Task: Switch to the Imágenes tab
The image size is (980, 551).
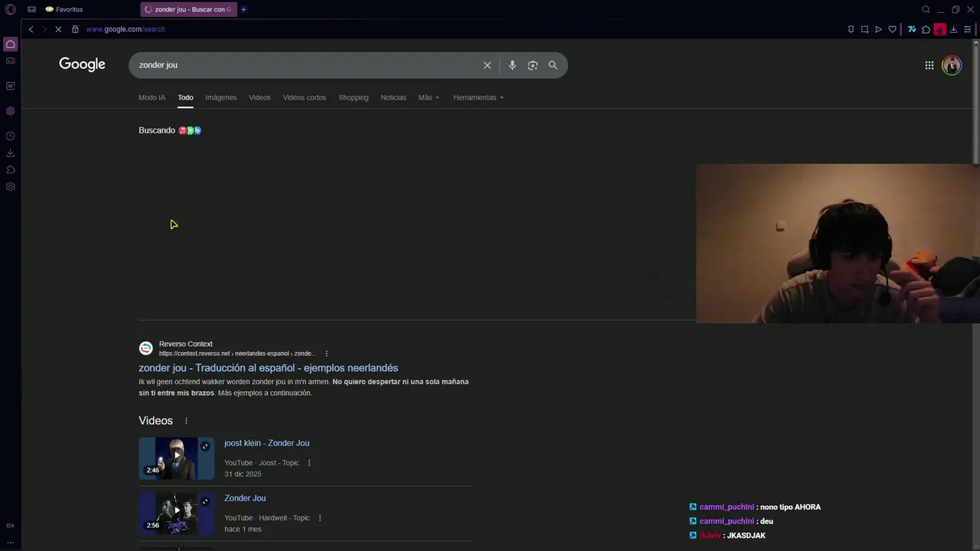Action: pos(220,97)
